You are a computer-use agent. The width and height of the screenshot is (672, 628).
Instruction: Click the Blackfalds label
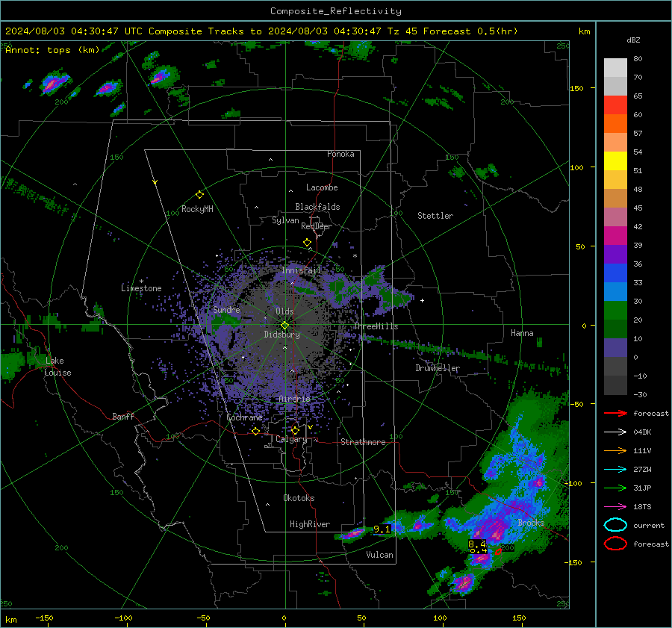pyautogui.click(x=317, y=207)
